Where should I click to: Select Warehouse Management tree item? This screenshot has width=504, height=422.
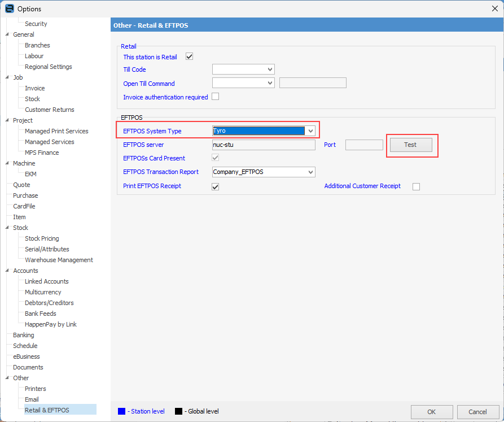point(59,260)
